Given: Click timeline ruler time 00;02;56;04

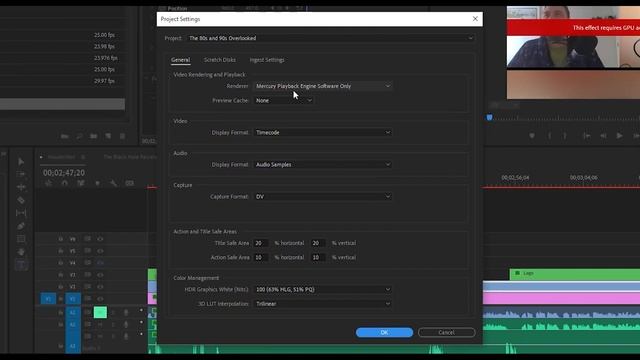Looking at the screenshot, I should (x=515, y=178).
